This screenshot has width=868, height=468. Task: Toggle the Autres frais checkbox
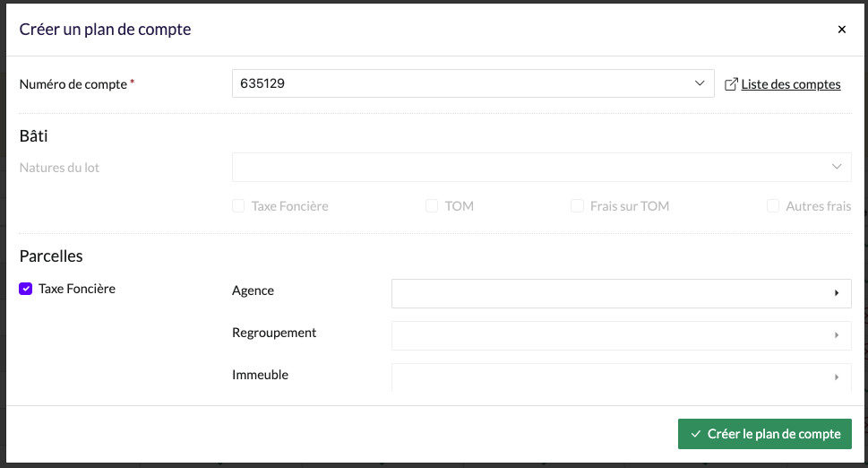(773, 206)
